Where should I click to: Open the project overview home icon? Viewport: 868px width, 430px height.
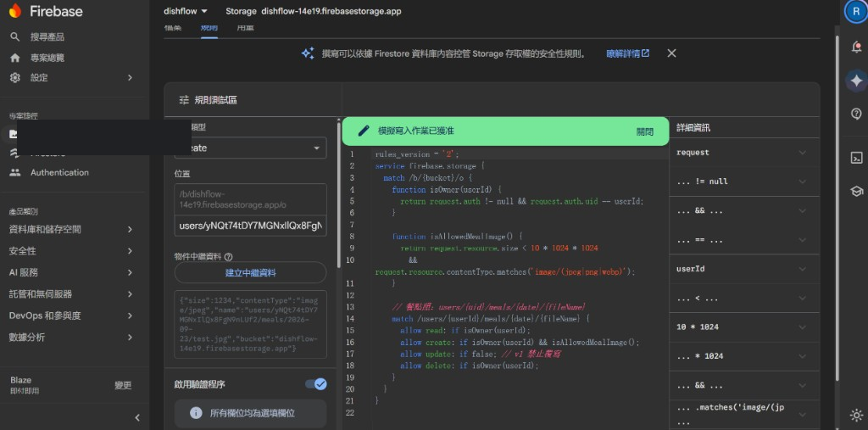[x=15, y=58]
